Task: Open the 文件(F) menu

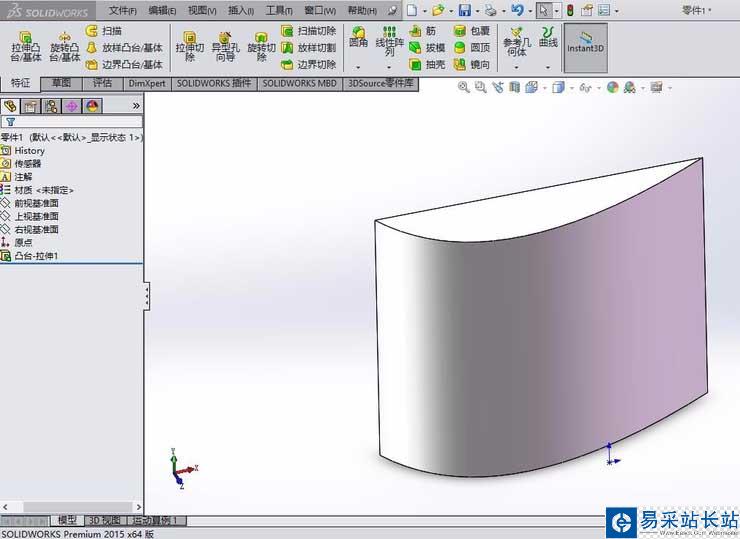Action: tap(123, 10)
